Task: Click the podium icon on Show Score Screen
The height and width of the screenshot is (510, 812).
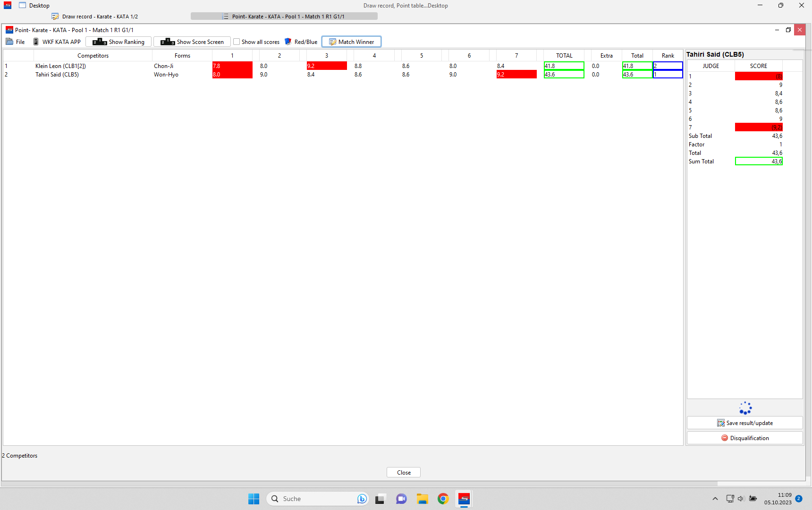Action: [x=168, y=42]
